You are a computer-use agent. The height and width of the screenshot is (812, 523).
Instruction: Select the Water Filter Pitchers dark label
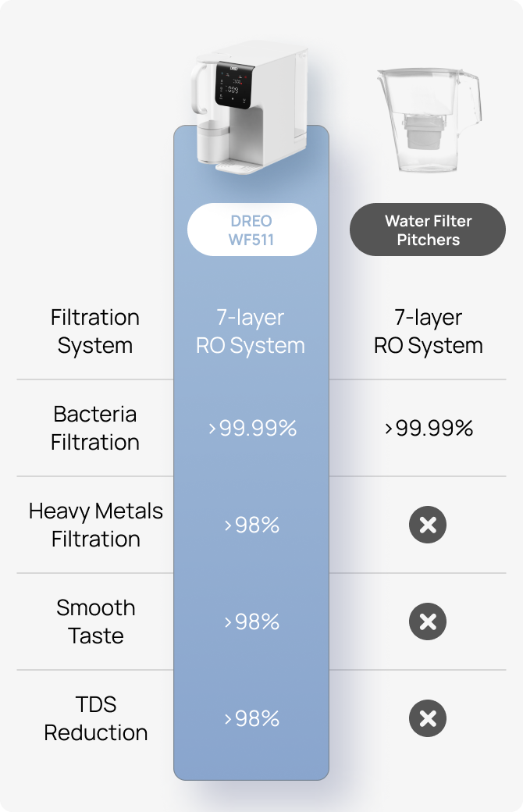(x=428, y=230)
